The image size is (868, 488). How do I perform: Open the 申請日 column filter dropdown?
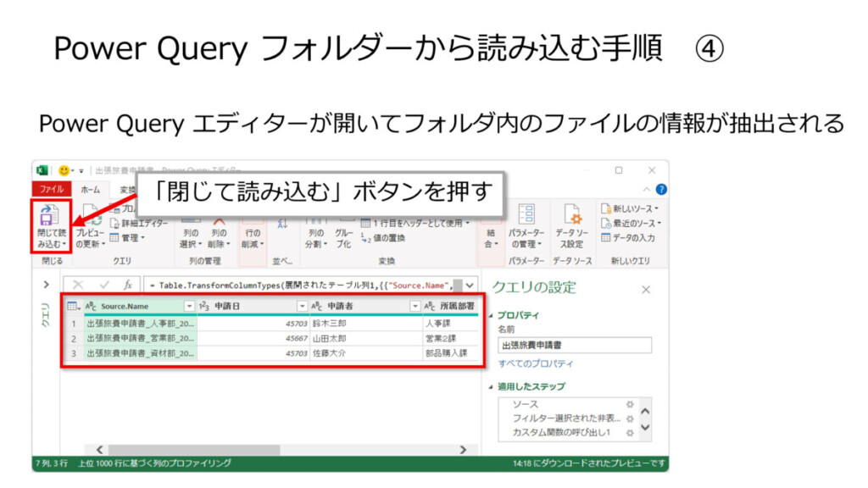(x=302, y=306)
